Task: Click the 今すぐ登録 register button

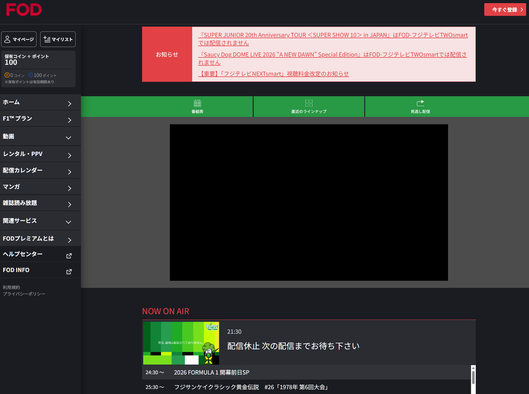Action: point(505,10)
